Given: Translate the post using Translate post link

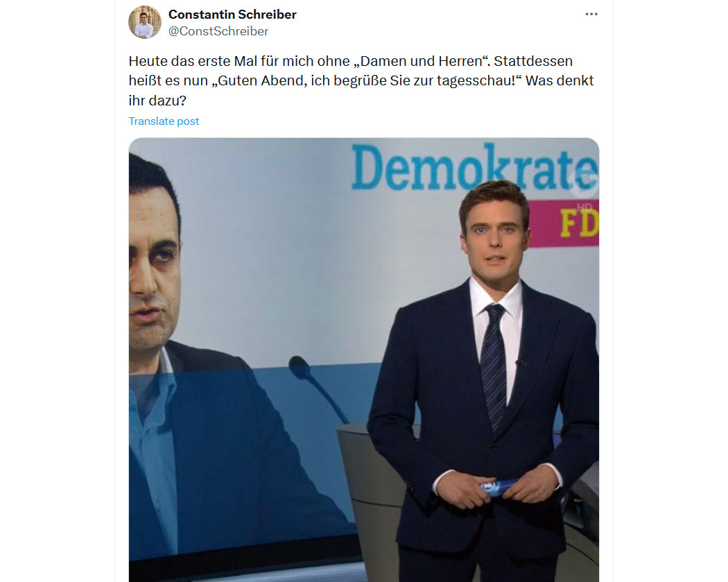Looking at the screenshot, I should coord(164,121).
